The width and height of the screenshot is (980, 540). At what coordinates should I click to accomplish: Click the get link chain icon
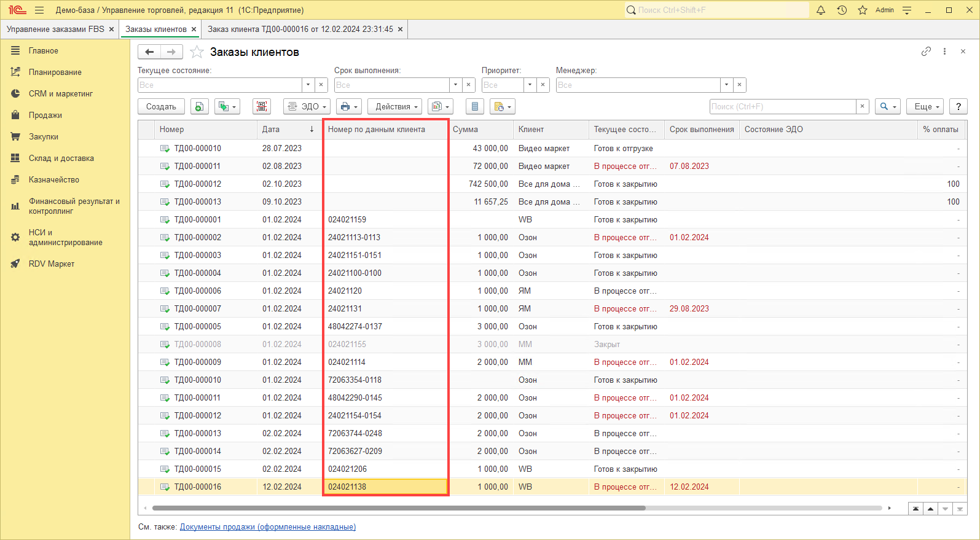[x=926, y=52]
